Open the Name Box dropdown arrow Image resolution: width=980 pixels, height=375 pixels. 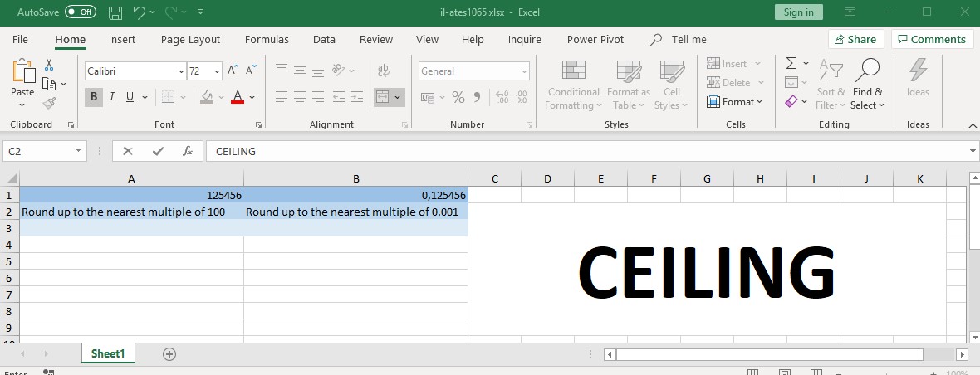tap(78, 151)
